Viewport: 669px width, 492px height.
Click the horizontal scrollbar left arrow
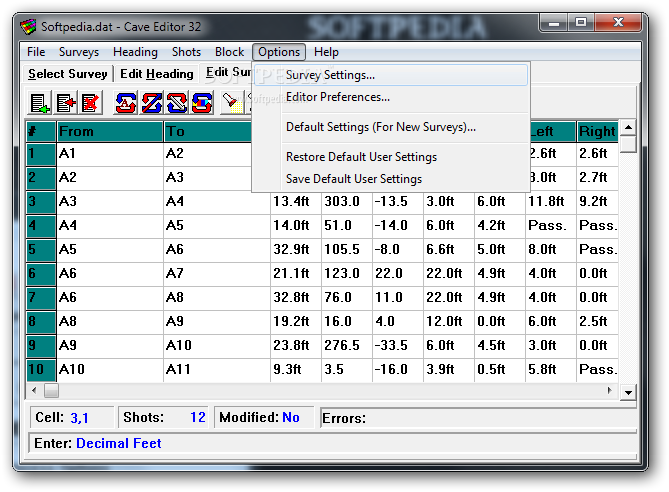pos(35,390)
